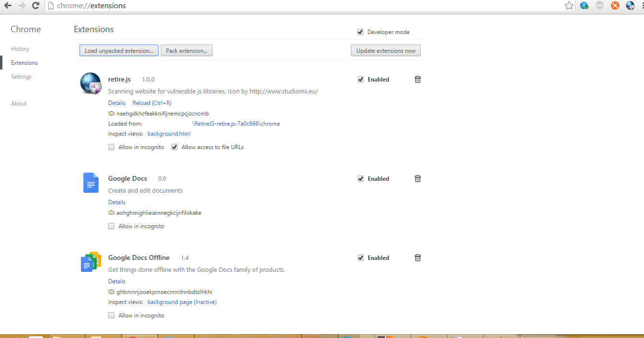Click the retire.js toolbar extension icon

630,5
